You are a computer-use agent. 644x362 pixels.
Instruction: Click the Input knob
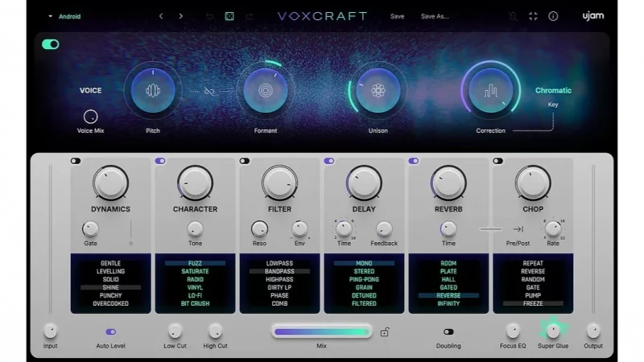(50, 331)
